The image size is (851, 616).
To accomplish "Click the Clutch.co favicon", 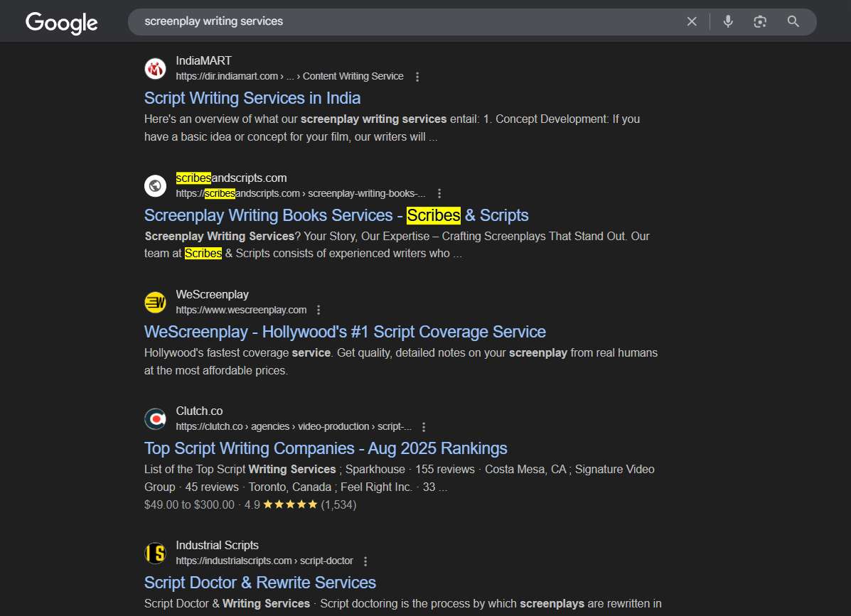I will (x=155, y=419).
